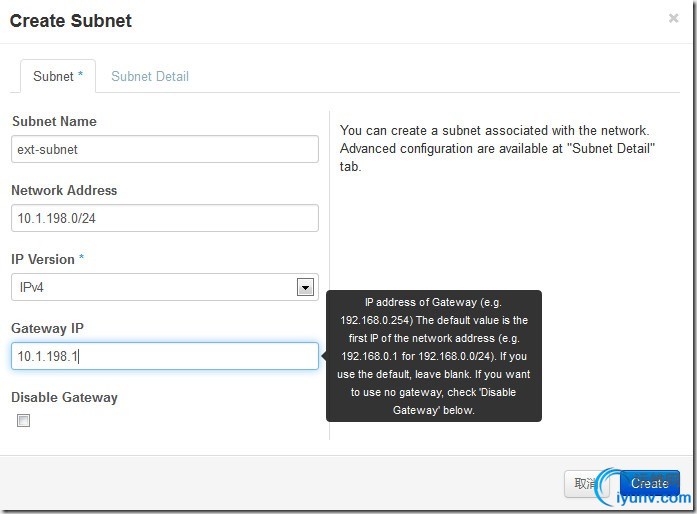Select the IPv4 combo box value

click(155, 288)
